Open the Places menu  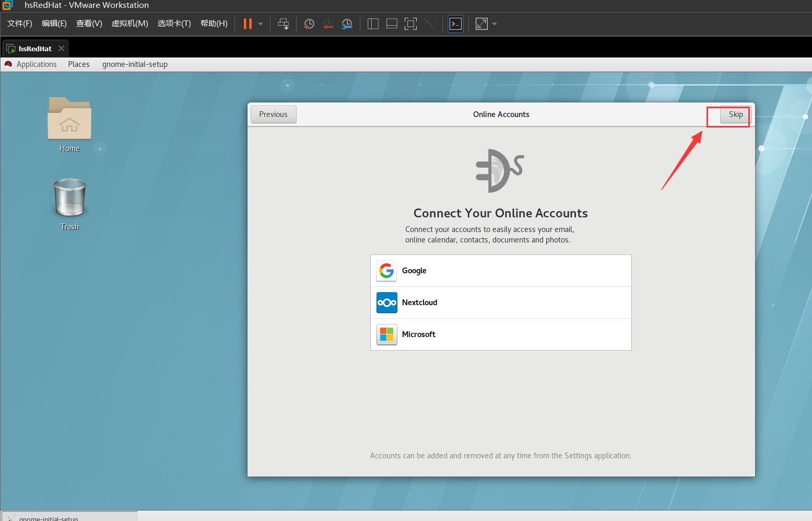78,64
